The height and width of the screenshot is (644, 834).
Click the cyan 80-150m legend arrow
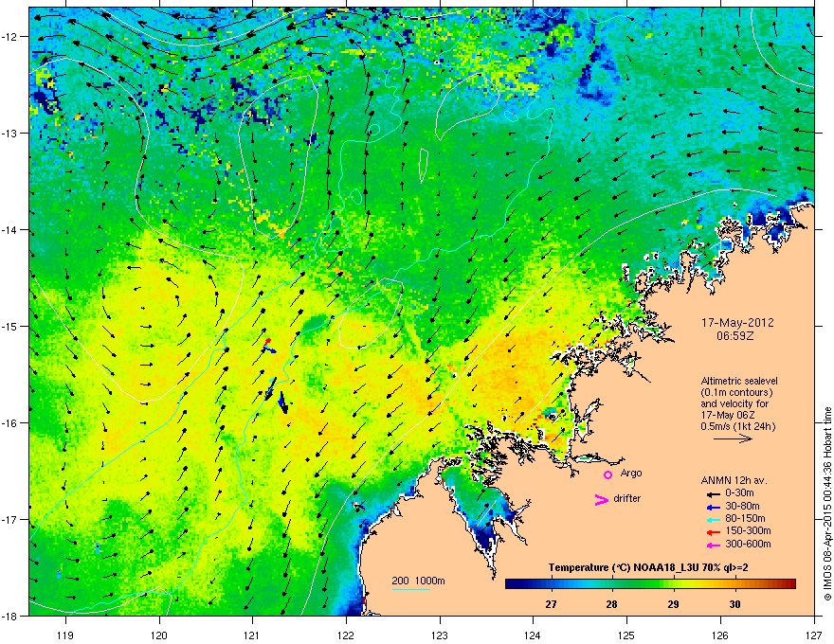click(x=713, y=520)
